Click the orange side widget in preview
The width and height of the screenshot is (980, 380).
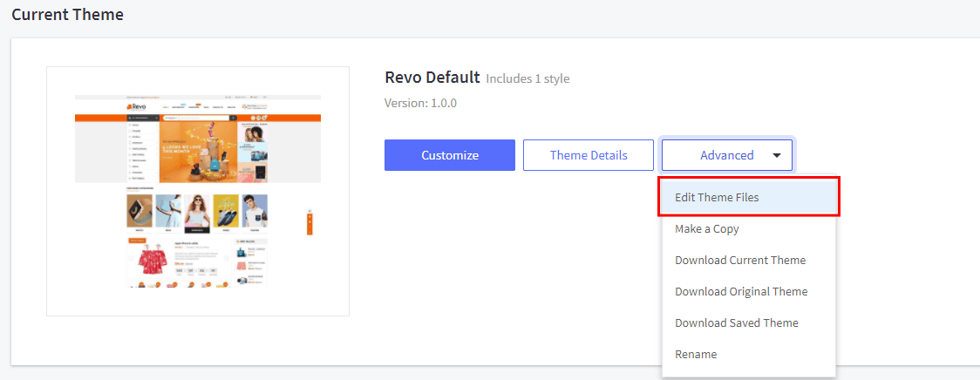pyautogui.click(x=309, y=222)
